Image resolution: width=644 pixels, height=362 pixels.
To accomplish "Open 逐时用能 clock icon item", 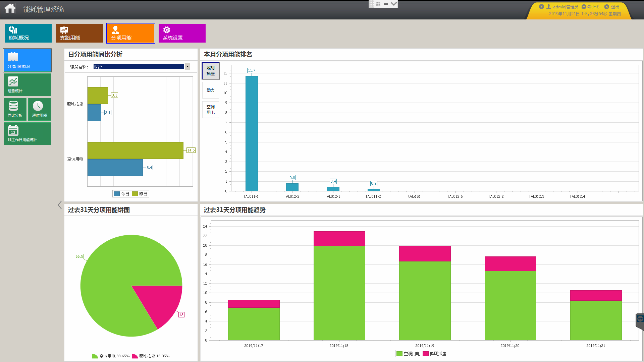I will point(39,109).
